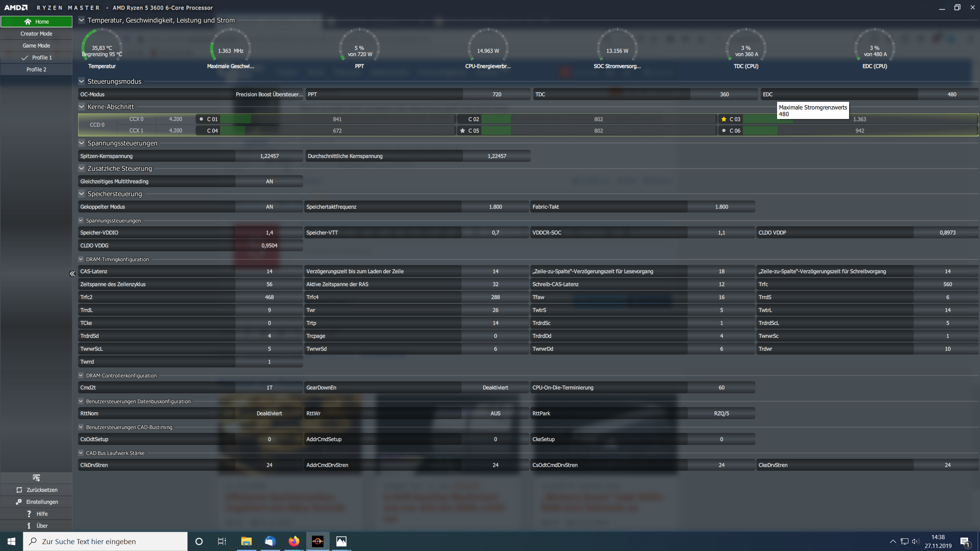Image resolution: width=980 pixels, height=551 pixels.
Task: Open Ryzen Master icon in taskbar
Action: tap(317, 541)
